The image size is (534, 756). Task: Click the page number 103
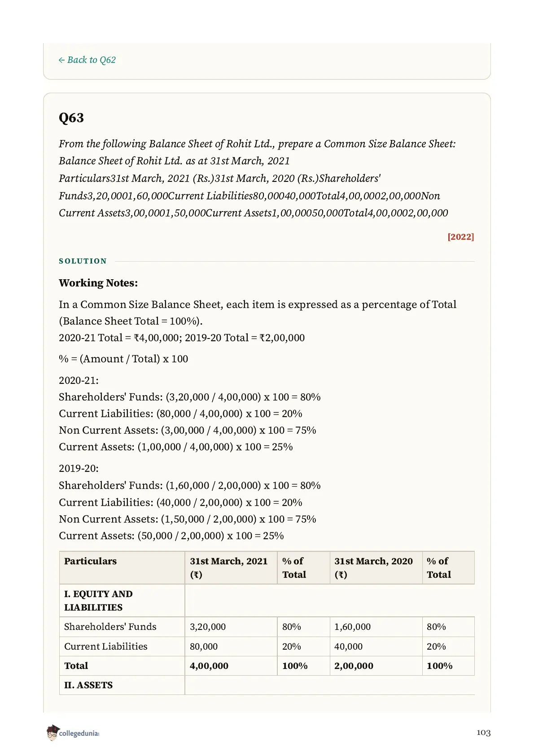click(483, 733)
